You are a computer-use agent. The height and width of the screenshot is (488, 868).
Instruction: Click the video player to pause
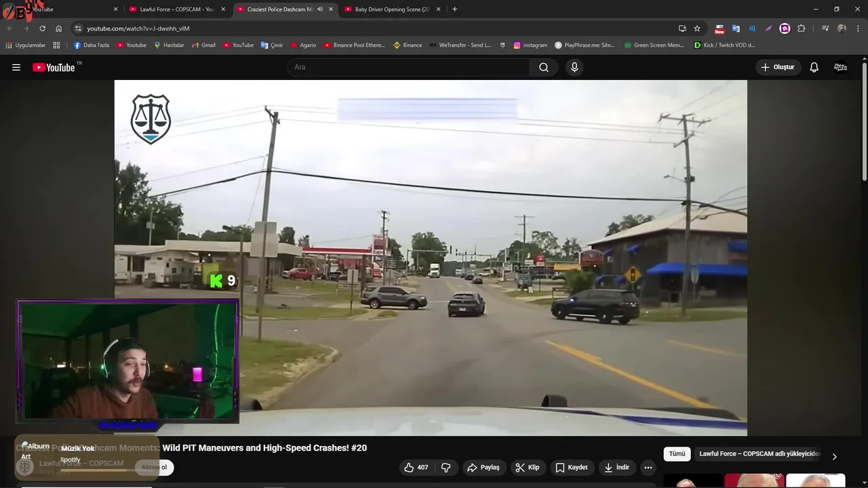[x=431, y=258]
